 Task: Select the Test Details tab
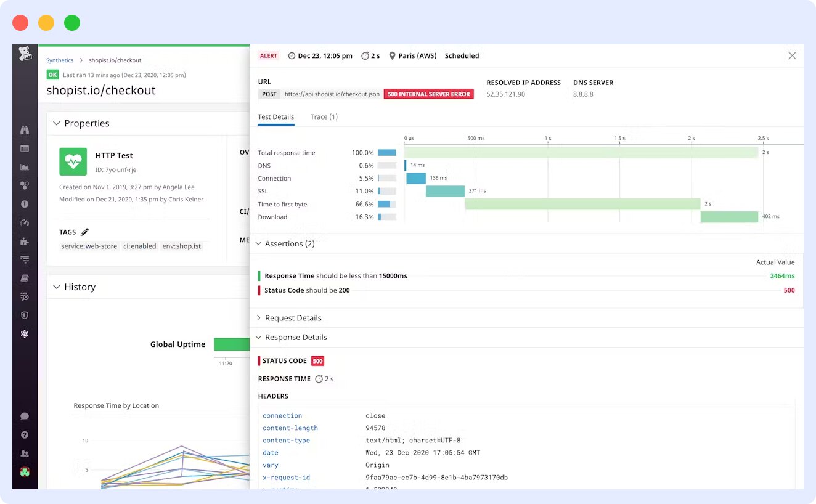[275, 116]
